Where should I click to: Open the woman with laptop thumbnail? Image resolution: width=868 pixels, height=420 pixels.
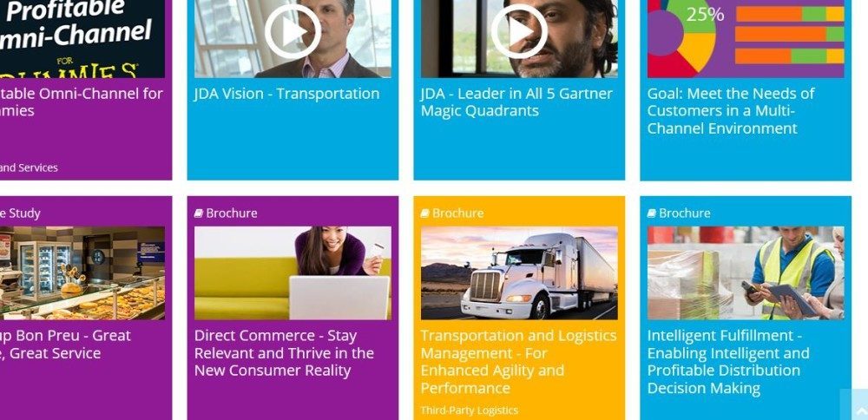click(293, 272)
